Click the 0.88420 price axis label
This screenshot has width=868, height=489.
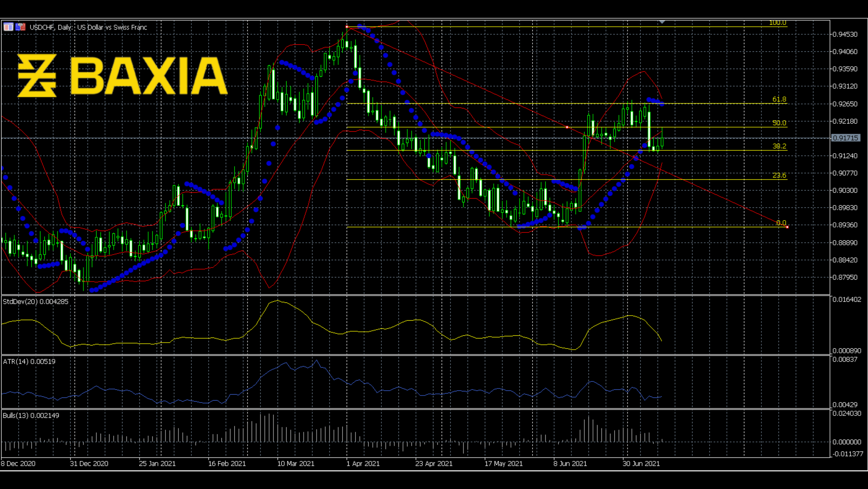point(845,260)
